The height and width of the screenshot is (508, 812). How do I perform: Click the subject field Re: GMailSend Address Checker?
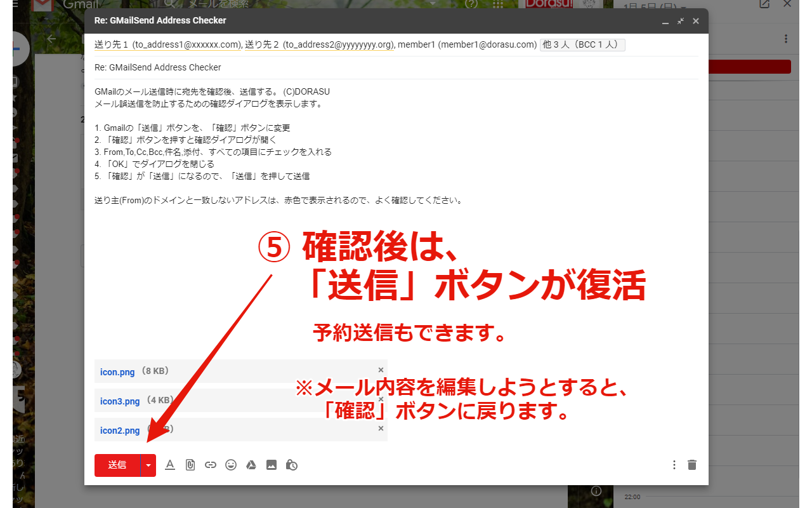pyautogui.click(x=396, y=67)
